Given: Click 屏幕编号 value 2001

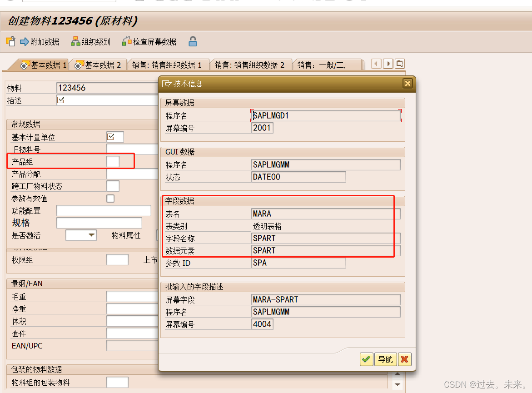Looking at the screenshot, I should pyautogui.click(x=262, y=128).
